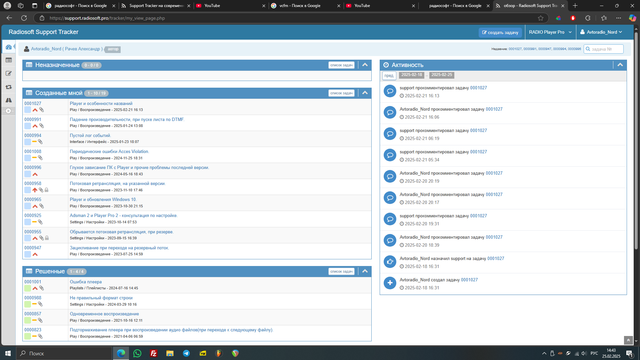Screen dimensions: 640x360
Task: Collapse the Решенные panel
Action: (365, 271)
